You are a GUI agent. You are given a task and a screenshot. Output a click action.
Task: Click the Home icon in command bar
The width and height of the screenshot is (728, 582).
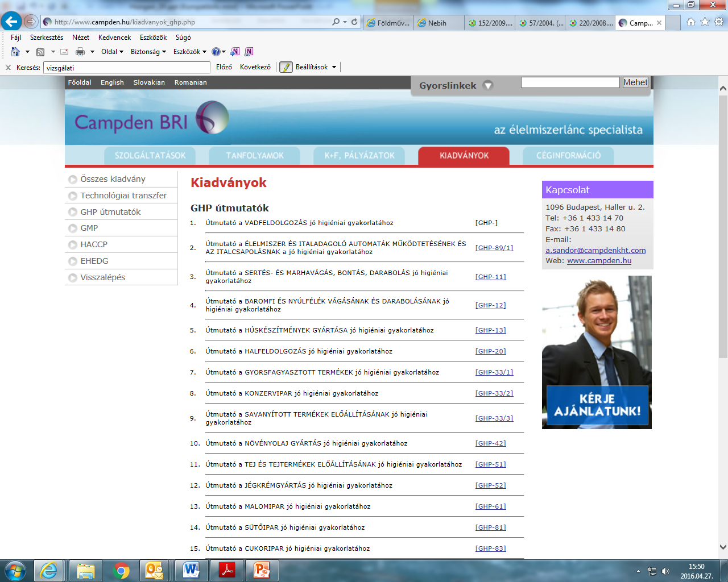tap(15, 52)
